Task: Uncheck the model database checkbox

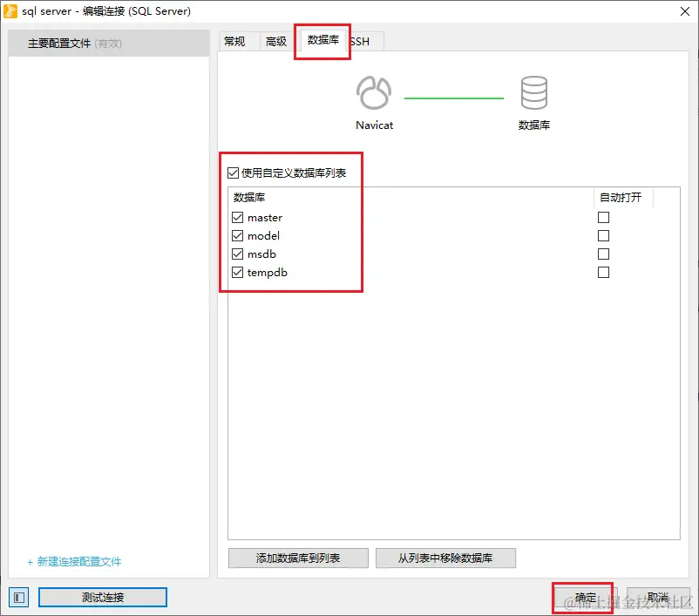Action: pos(237,236)
